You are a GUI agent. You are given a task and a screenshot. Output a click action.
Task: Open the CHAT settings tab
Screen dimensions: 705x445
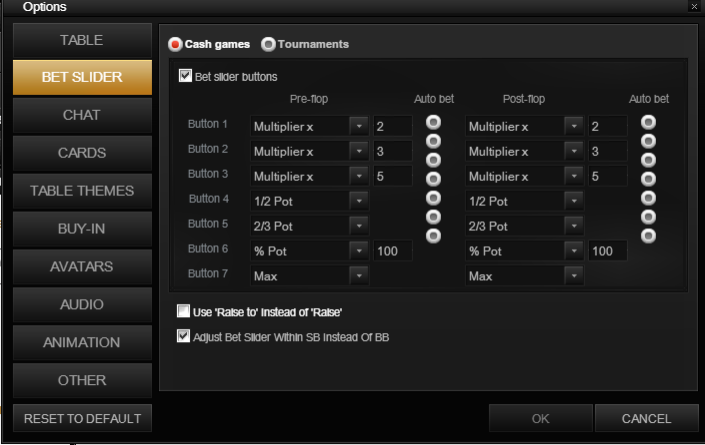point(82,116)
